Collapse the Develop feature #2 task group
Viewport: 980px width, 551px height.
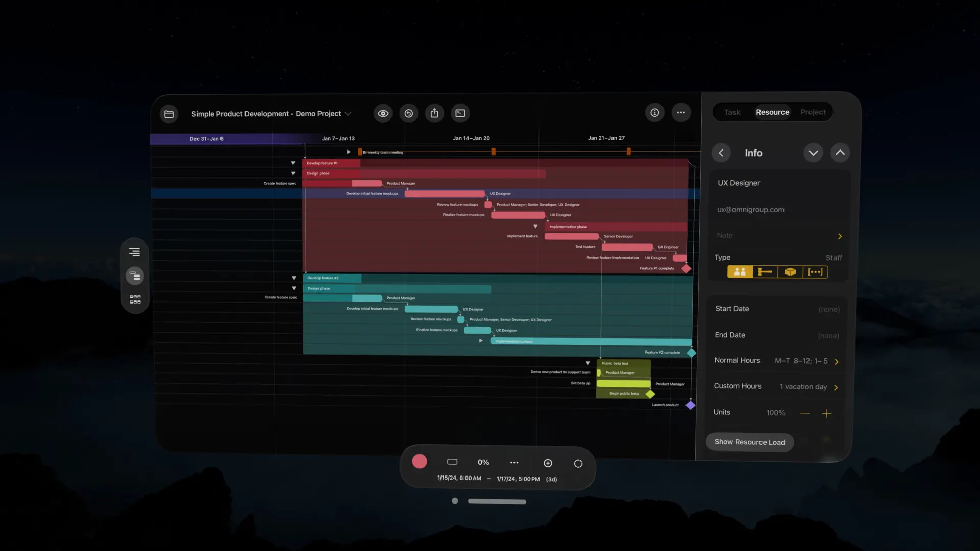coord(294,278)
